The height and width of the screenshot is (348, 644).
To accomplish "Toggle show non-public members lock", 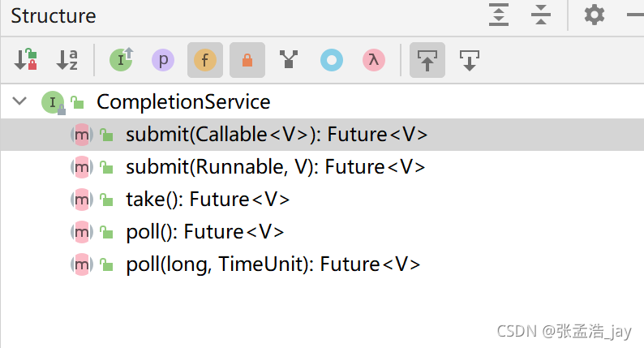I will pos(247,60).
